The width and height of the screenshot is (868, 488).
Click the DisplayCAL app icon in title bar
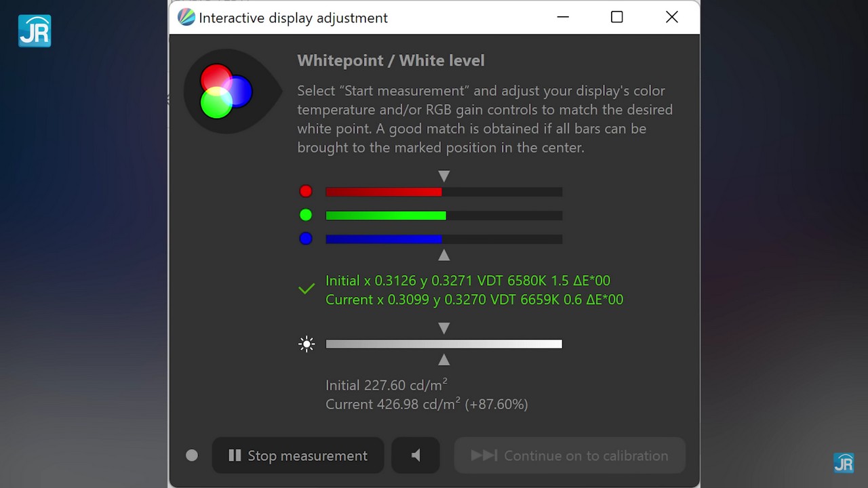[x=186, y=18]
